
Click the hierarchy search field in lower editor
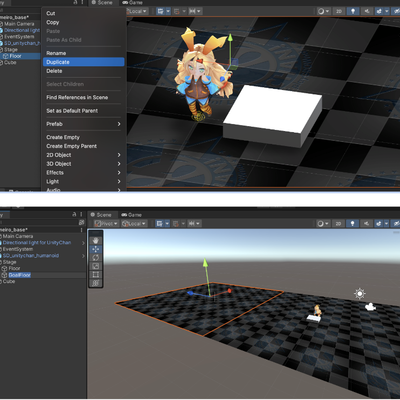[38, 222]
